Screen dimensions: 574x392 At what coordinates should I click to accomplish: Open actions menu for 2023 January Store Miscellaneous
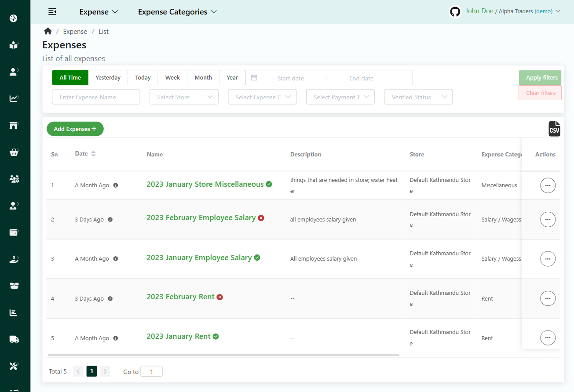548,185
